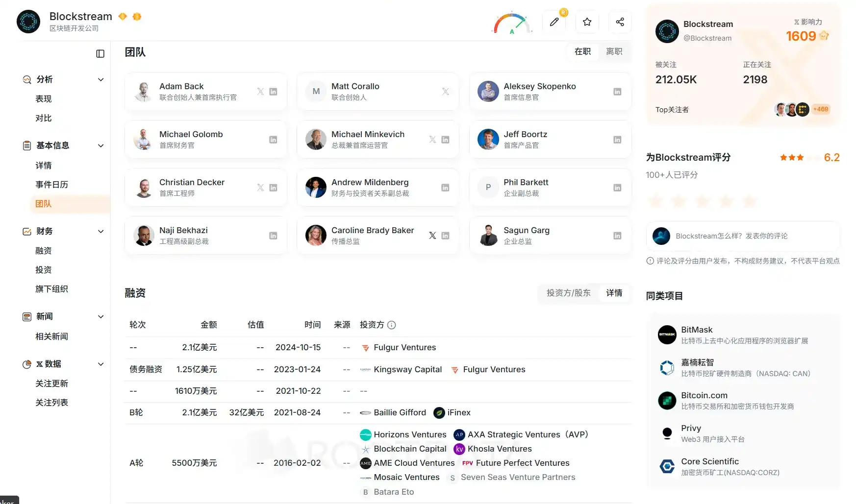Click the 212.05K followers count
Viewport: 856px width, 504px height.
[x=676, y=80]
